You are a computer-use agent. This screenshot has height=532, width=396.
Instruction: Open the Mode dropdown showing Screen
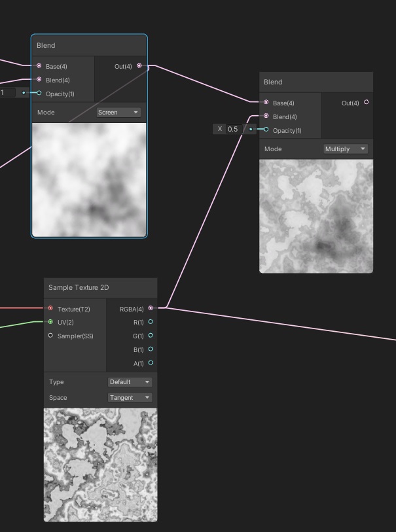click(118, 113)
